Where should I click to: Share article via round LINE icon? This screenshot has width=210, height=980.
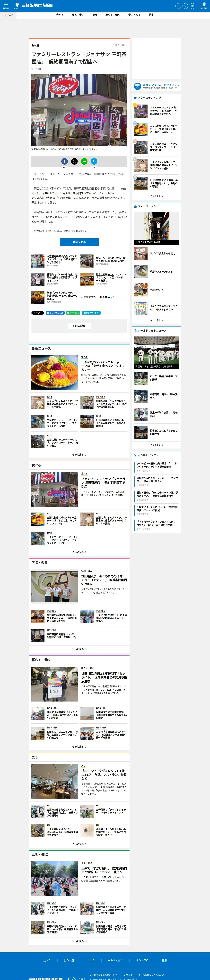coord(84,161)
